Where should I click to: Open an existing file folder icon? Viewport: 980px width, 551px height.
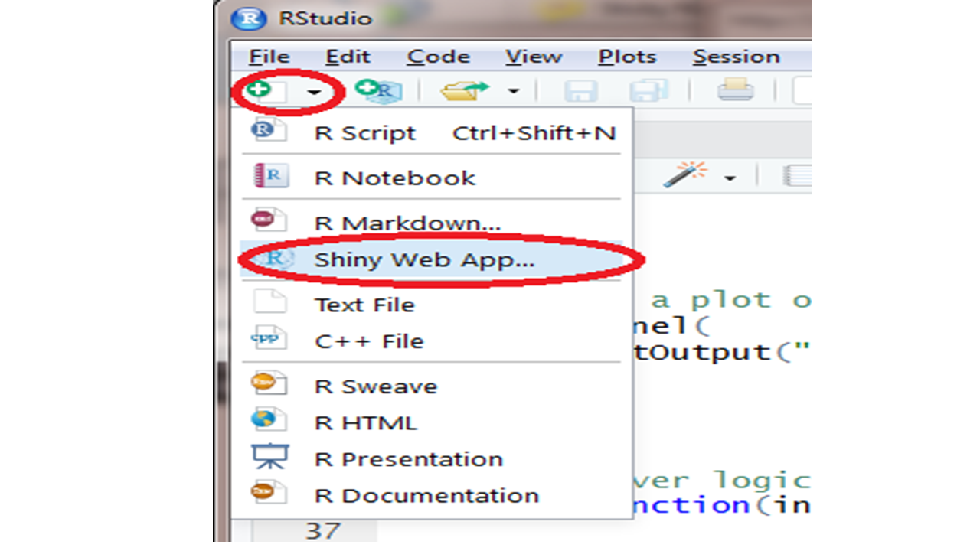[x=465, y=91]
